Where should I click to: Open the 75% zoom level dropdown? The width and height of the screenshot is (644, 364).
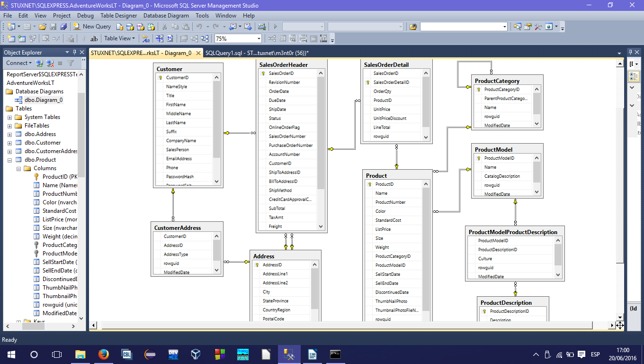tap(259, 39)
